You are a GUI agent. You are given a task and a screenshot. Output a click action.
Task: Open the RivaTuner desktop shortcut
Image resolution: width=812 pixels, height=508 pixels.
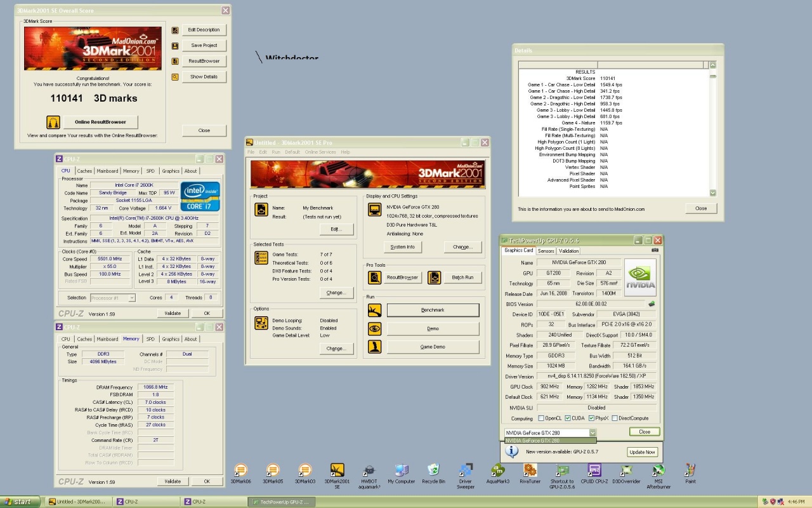[530, 471]
